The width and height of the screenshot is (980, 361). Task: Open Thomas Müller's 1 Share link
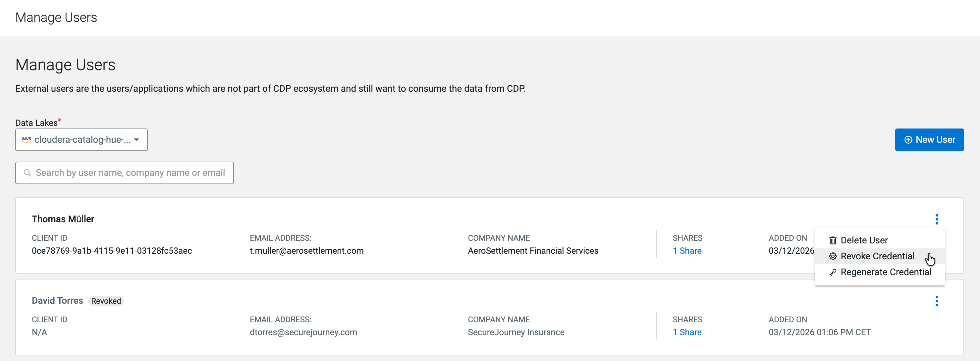point(687,251)
